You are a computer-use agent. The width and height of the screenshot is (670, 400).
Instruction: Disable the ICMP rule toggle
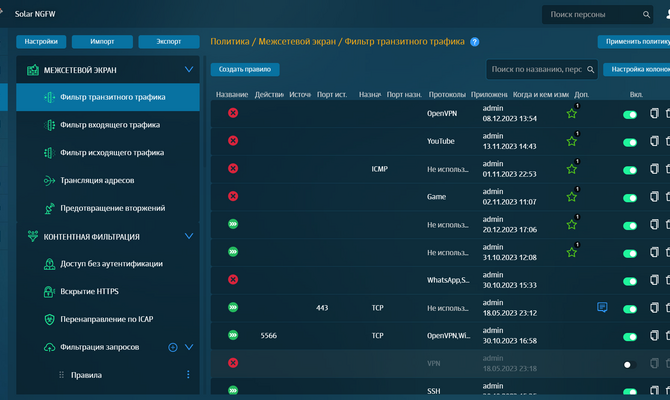tap(630, 170)
